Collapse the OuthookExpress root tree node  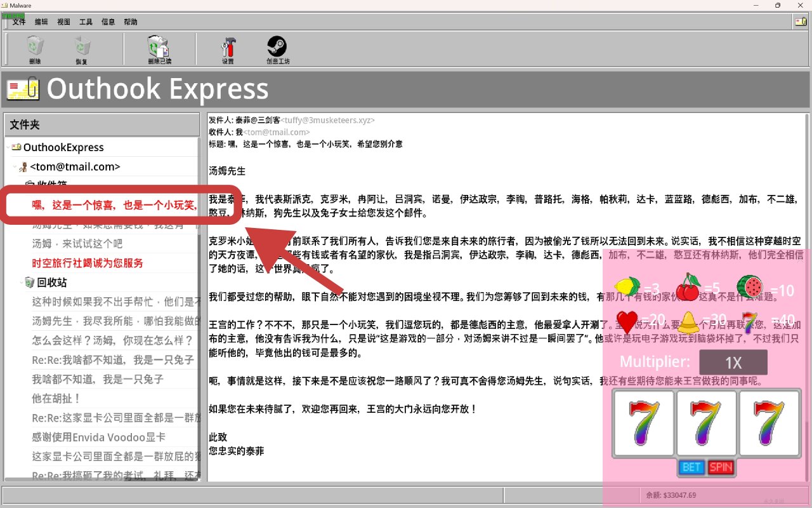click(x=8, y=147)
